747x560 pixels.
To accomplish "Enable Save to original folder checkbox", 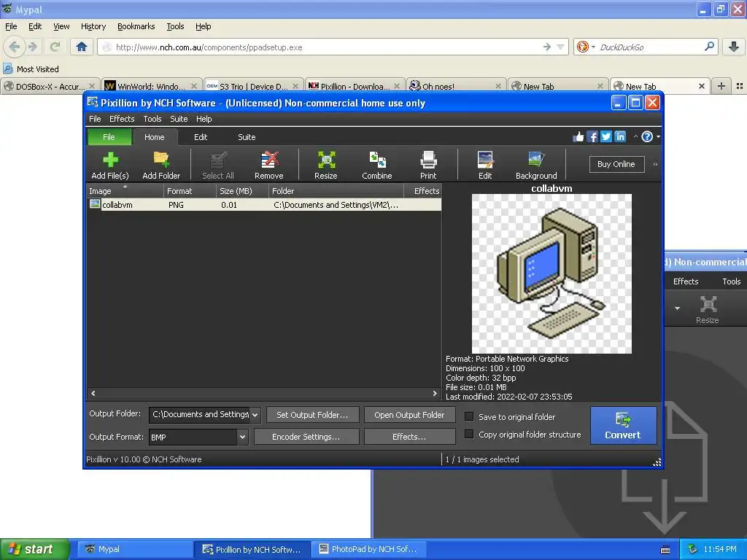I will (469, 416).
